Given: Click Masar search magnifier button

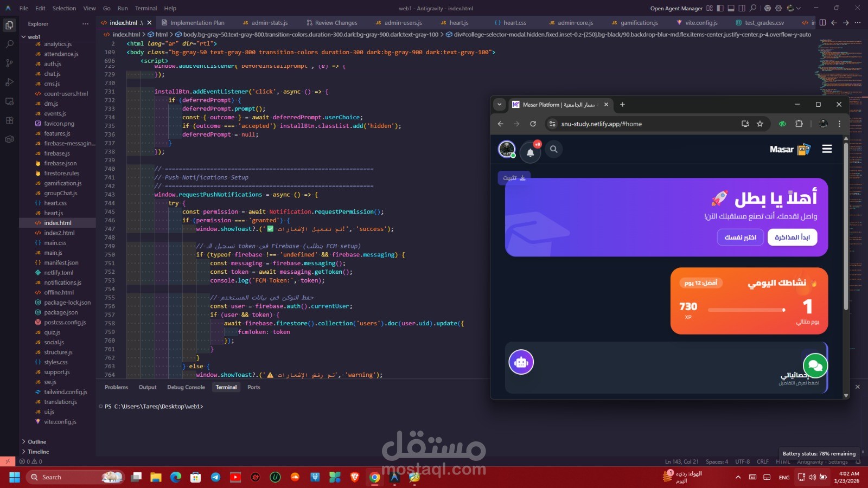Looking at the screenshot, I should click(553, 149).
